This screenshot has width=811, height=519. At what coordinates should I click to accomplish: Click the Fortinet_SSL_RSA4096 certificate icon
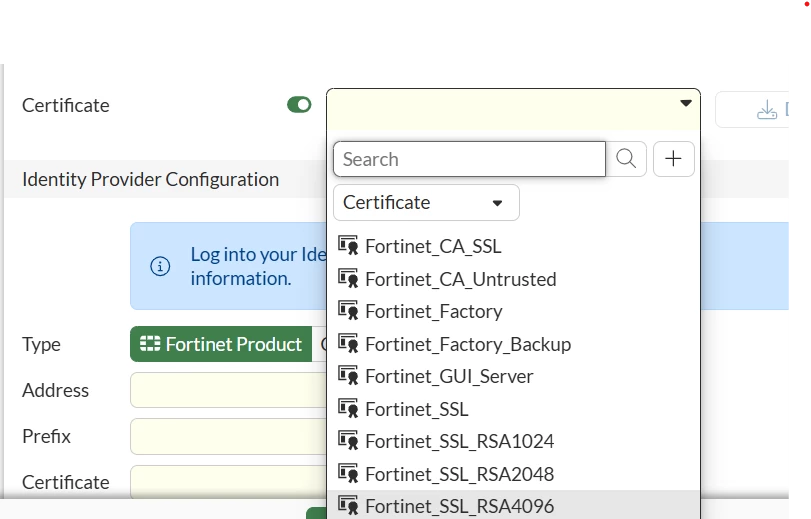[348, 505]
